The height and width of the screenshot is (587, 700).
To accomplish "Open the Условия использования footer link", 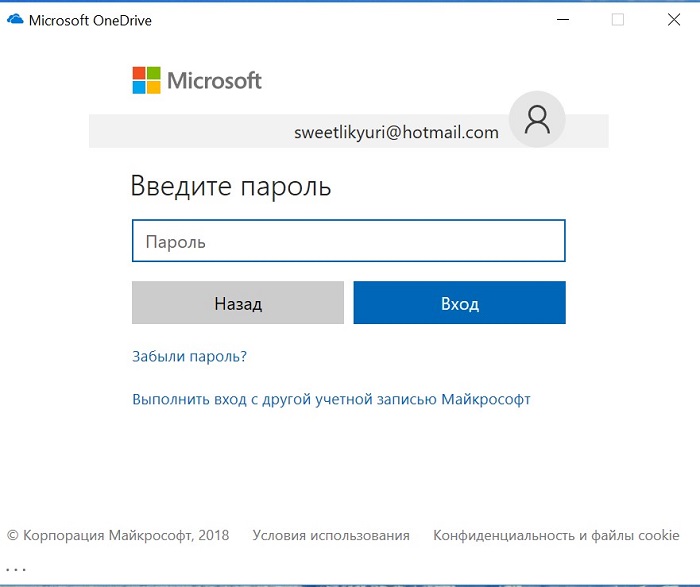I will coord(331,535).
